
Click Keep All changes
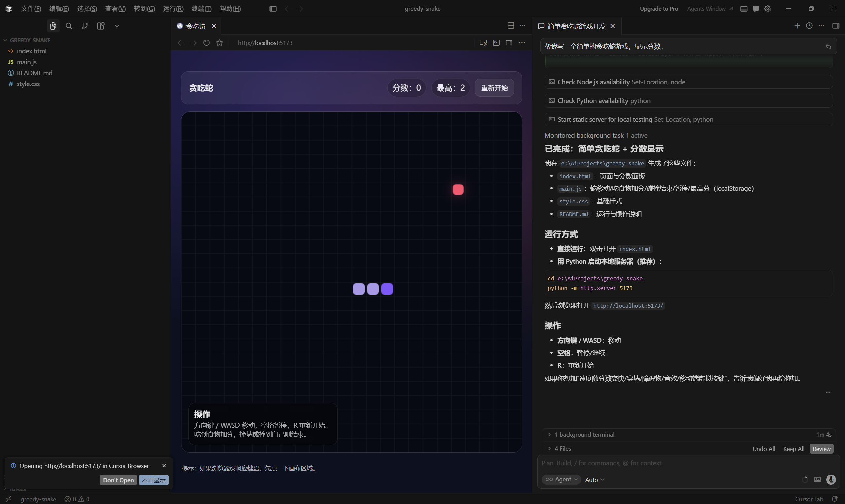coord(794,449)
